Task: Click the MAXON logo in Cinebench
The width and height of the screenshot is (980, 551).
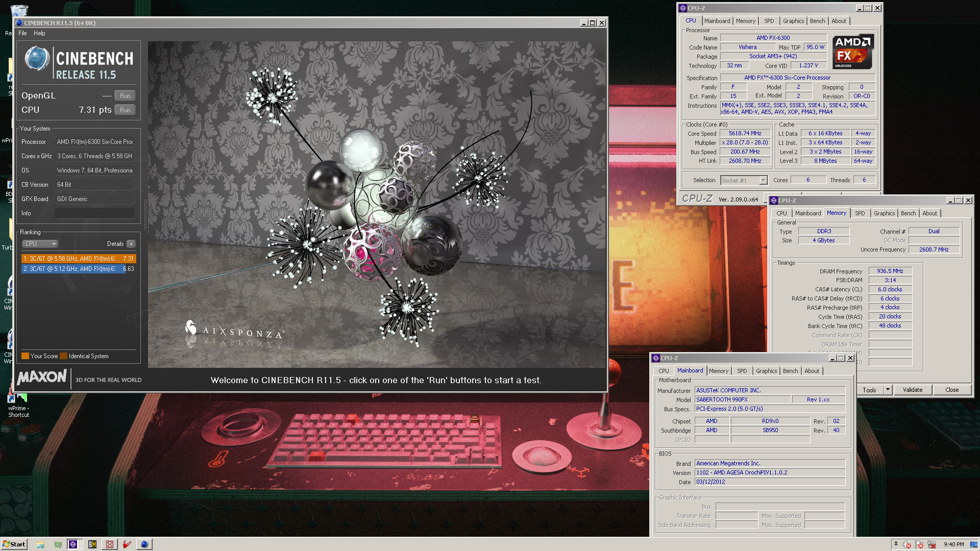Action: click(x=42, y=378)
